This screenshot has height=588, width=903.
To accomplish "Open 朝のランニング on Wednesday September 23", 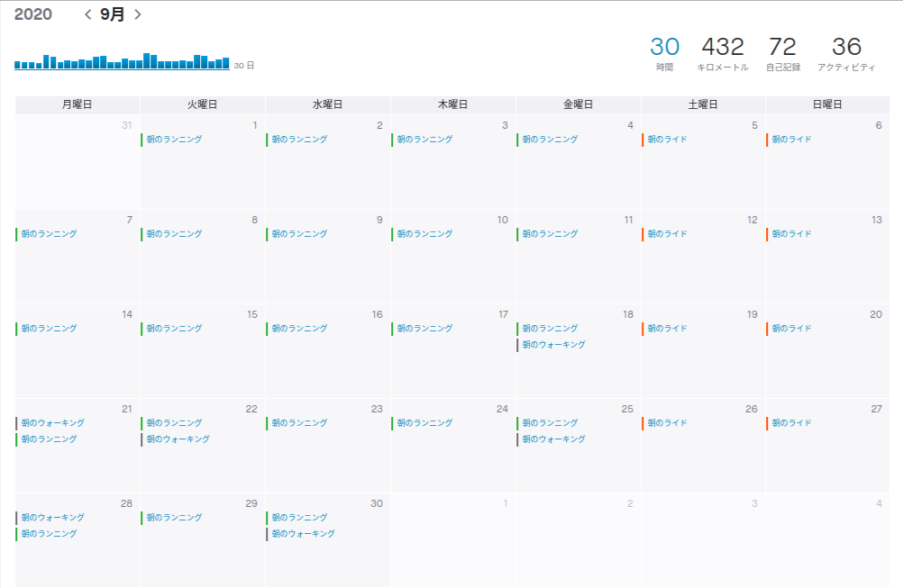I will coord(299,423).
